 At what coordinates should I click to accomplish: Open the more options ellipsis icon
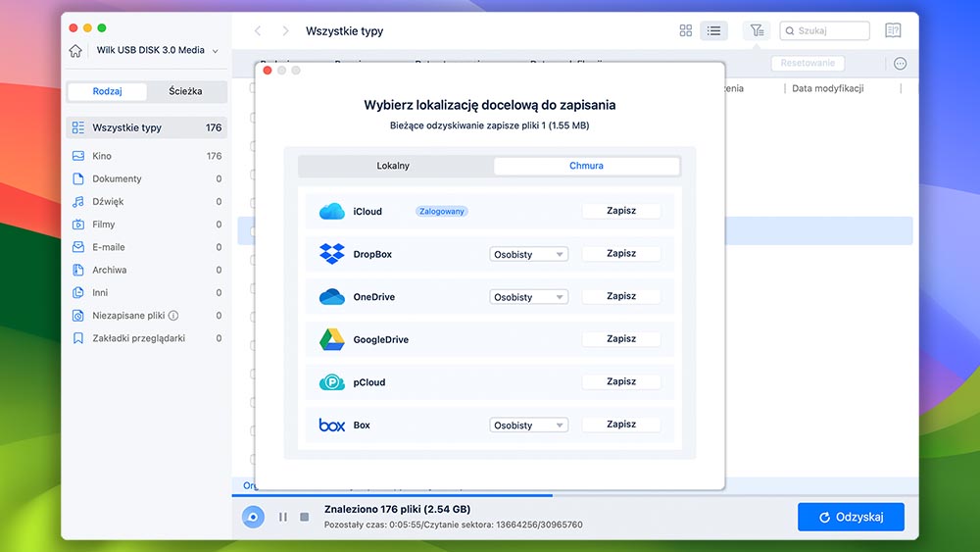click(x=900, y=63)
